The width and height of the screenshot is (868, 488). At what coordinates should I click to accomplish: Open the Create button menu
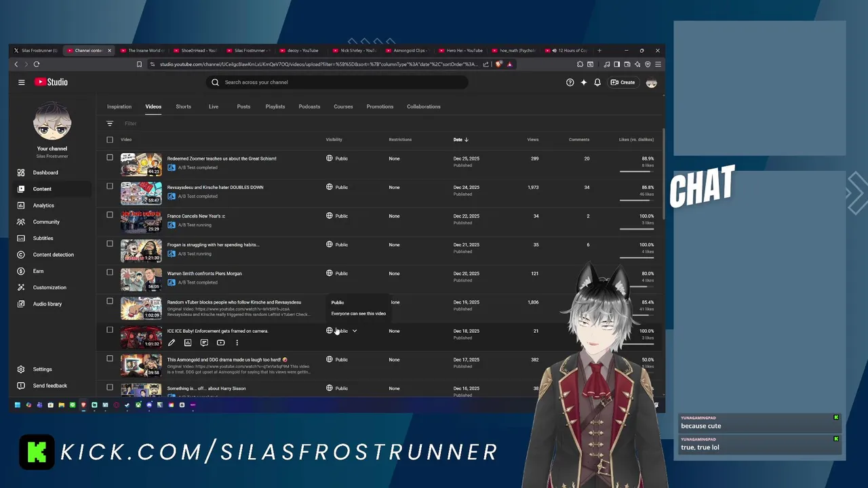[623, 82]
